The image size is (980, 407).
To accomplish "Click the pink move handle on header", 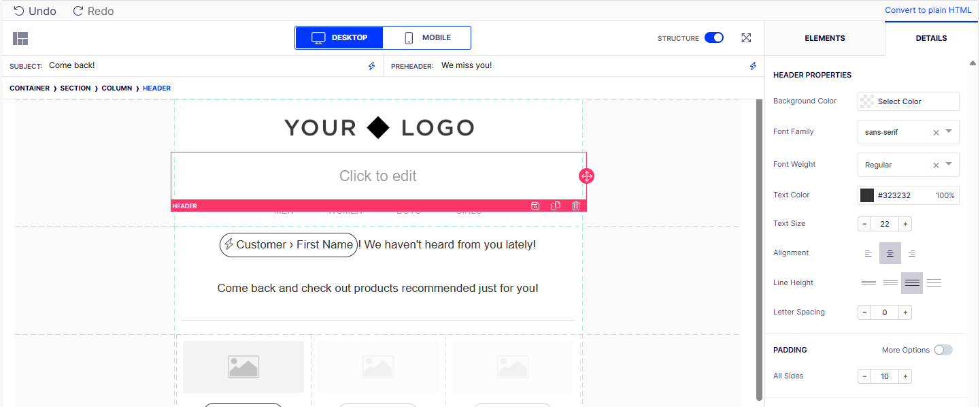I will [x=586, y=176].
